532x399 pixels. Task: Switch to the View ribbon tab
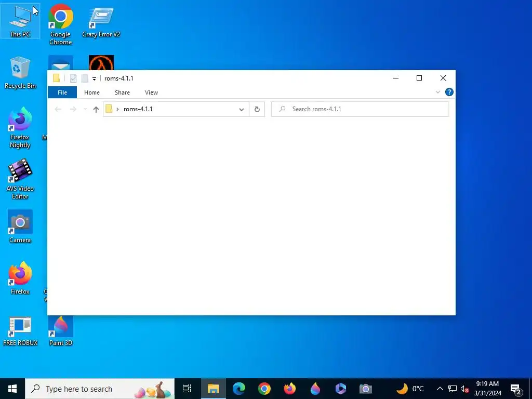(x=151, y=92)
